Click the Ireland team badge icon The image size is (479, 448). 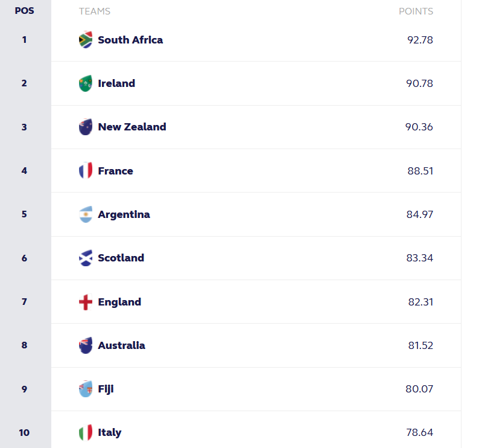[86, 83]
